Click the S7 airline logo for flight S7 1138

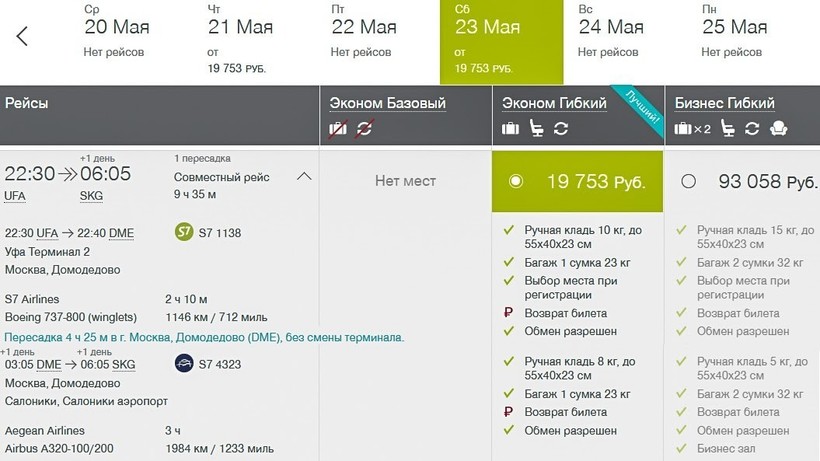tap(183, 232)
